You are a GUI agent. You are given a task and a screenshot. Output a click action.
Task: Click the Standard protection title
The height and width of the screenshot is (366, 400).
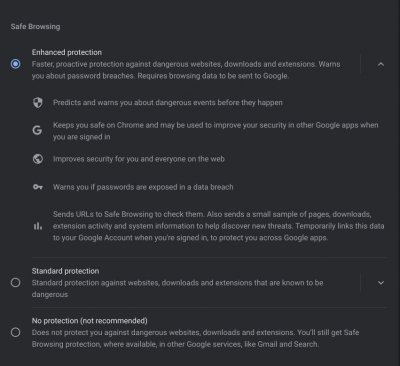point(65,271)
